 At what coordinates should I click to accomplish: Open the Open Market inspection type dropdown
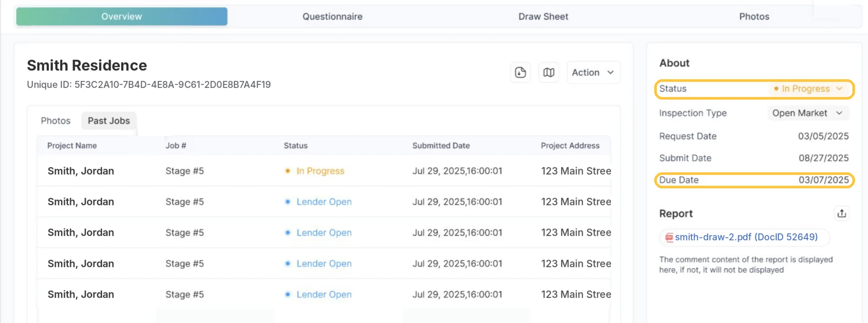coord(808,113)
